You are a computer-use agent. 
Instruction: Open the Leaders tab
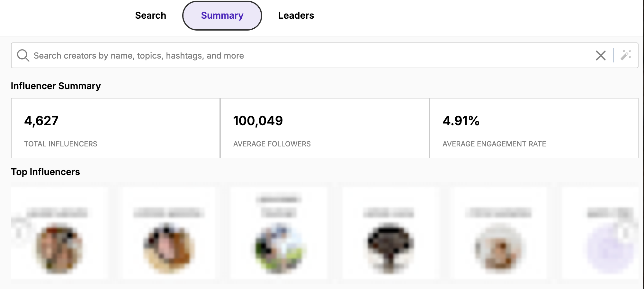(x=296, y=15)
